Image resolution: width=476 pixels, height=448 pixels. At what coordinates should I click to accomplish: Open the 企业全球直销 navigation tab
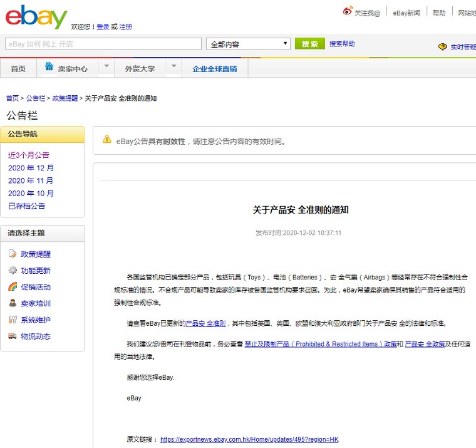(215, 69)
